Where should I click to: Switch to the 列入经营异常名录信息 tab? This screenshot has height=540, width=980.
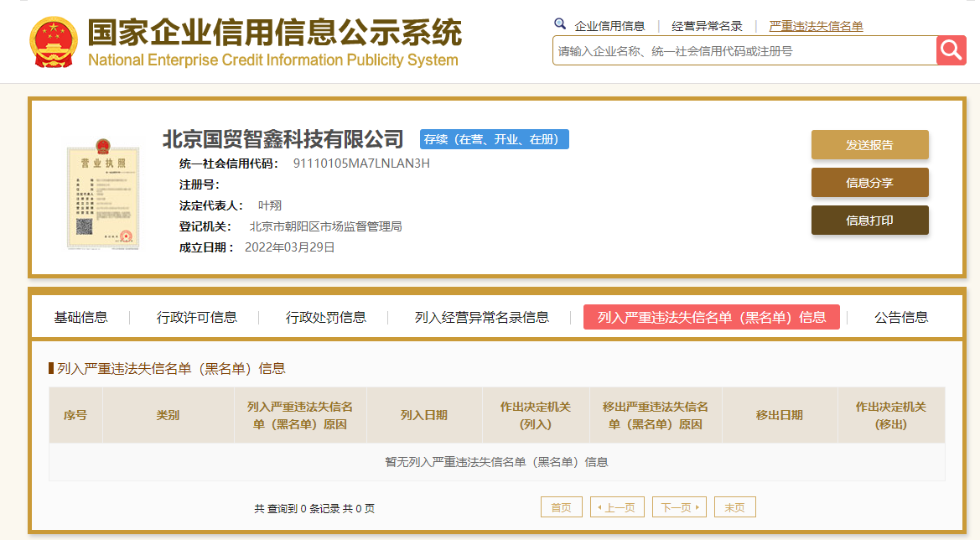click(x=482, y=318)
